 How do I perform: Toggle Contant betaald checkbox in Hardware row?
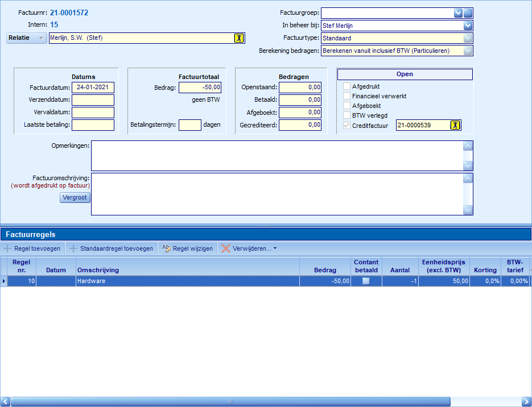366,281
